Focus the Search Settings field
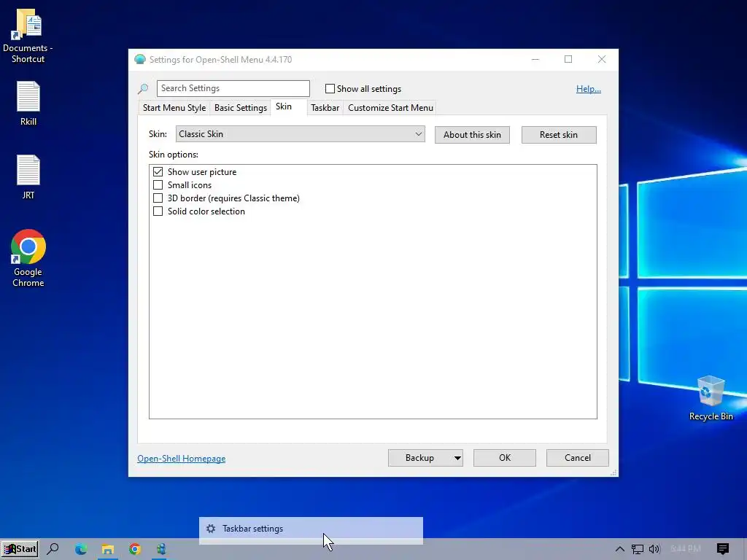 233,88
